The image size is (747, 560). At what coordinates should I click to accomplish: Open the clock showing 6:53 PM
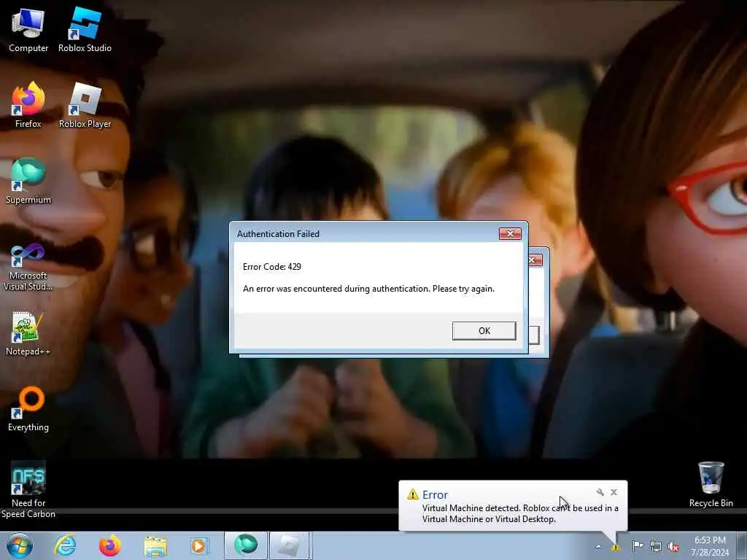(710, 546)
